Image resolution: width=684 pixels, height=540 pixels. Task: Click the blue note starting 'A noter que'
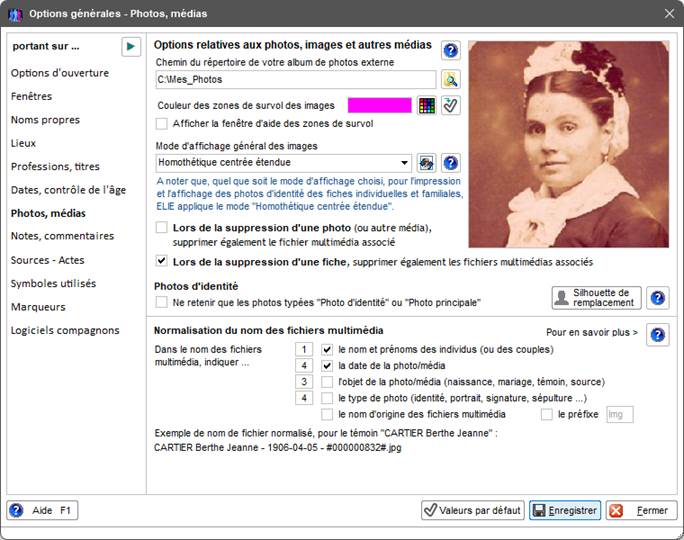309,194
